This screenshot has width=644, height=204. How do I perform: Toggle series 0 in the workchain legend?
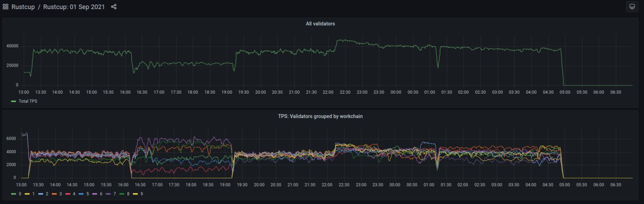20,193
